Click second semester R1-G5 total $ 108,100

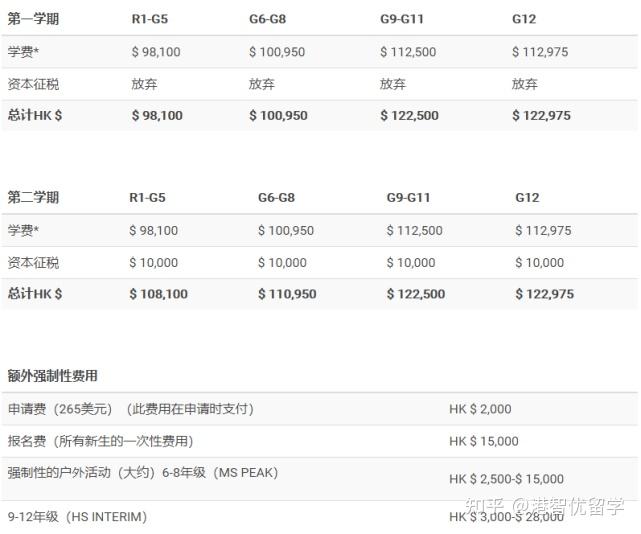159,294
